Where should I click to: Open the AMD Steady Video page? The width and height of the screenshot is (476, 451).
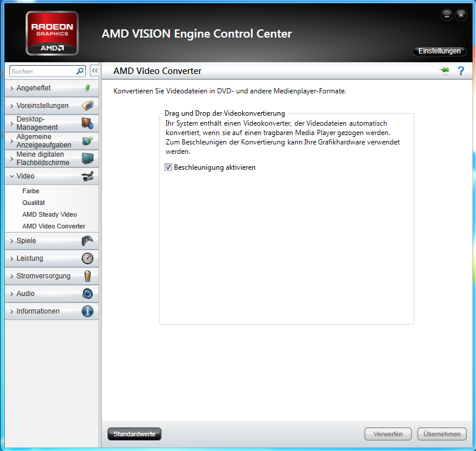pyautogui.click(x=49, y=214)
